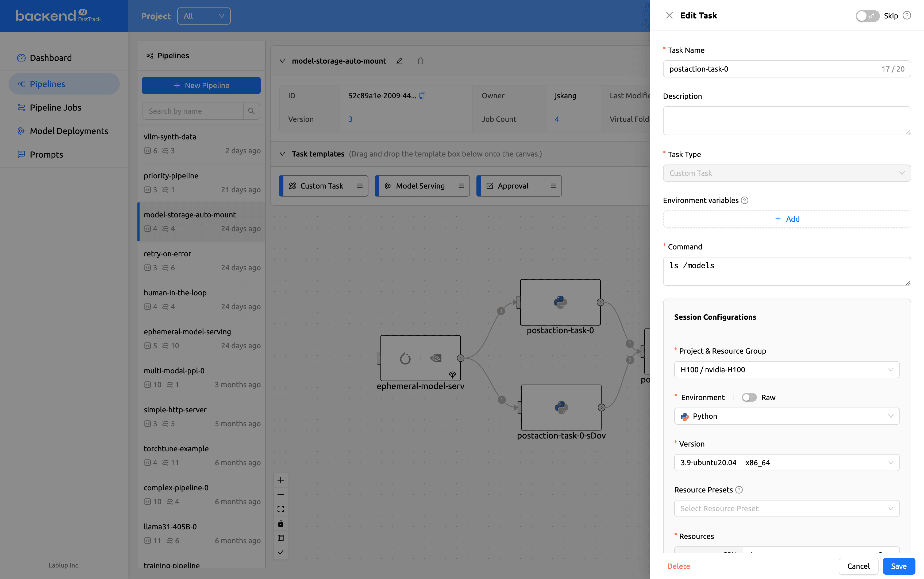Open the Python Environment dropdown

click(786, 416)
